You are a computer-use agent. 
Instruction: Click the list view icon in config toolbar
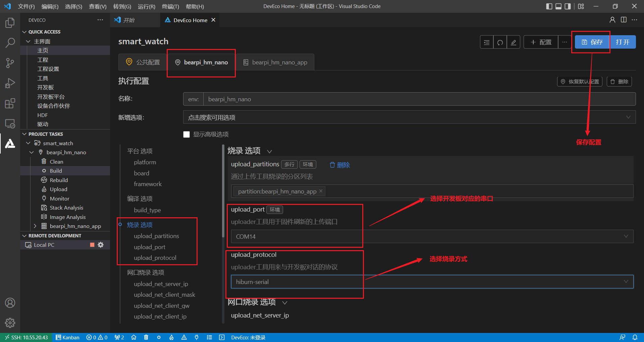coord(487,42)
